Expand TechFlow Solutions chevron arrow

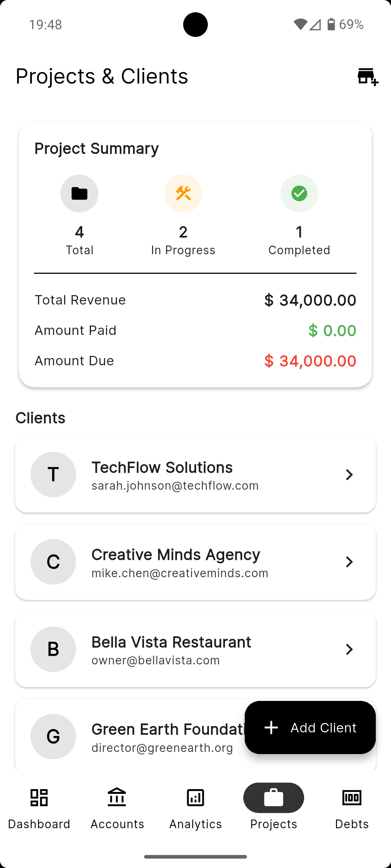coord(349,475)
